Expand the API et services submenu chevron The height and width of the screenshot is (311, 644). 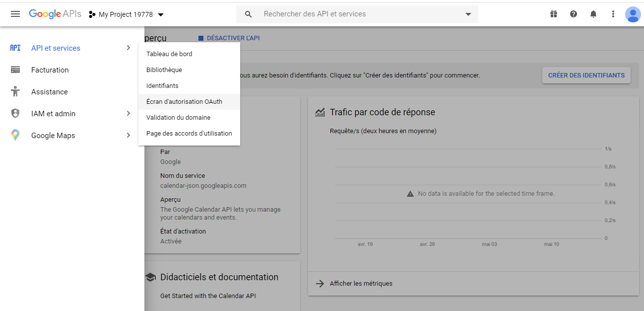(128, 48)
